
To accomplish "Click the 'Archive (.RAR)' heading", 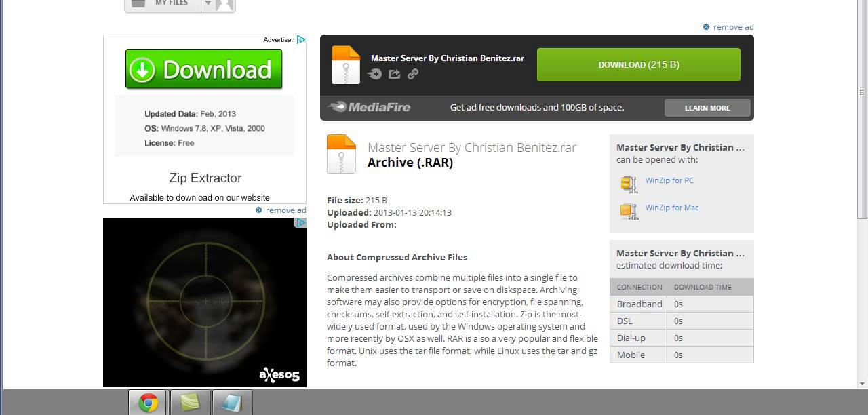I will pos(410,163).
